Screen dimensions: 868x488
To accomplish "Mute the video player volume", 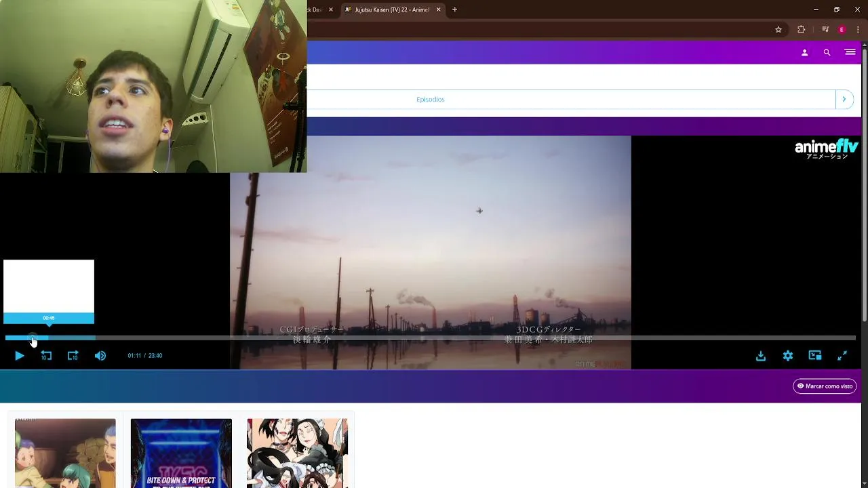I will (x=100, y=356).
